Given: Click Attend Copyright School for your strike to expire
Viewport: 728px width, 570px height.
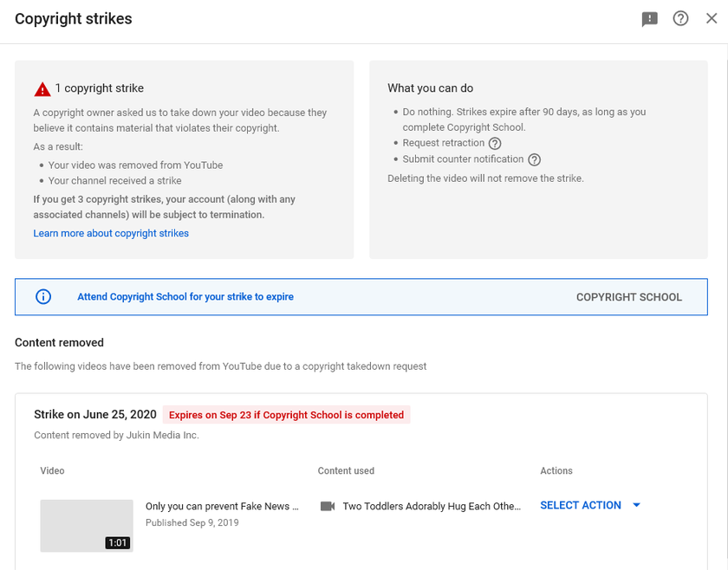Looking at the screenshot, I should (x=185, y=296).
